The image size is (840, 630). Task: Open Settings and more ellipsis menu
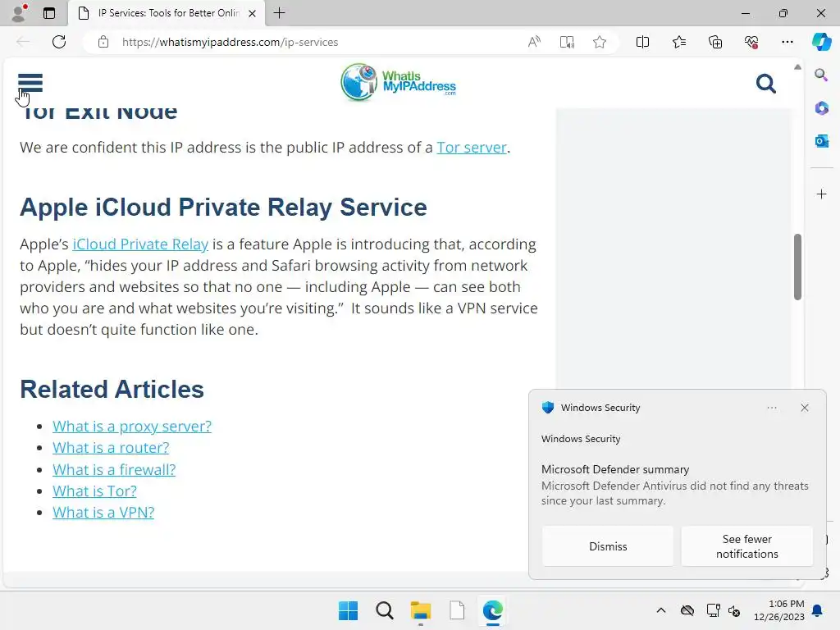tap(787, 42)
